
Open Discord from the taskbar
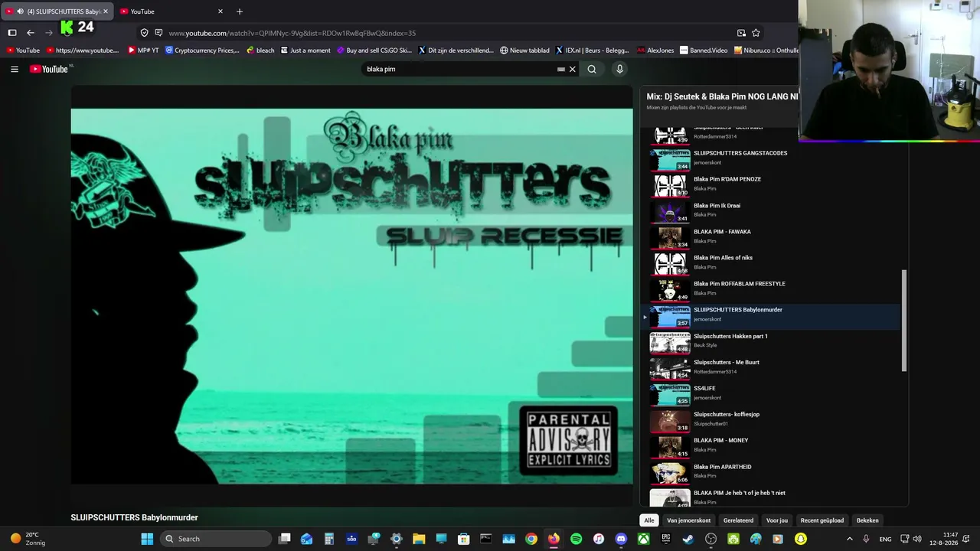pos(621,539)
